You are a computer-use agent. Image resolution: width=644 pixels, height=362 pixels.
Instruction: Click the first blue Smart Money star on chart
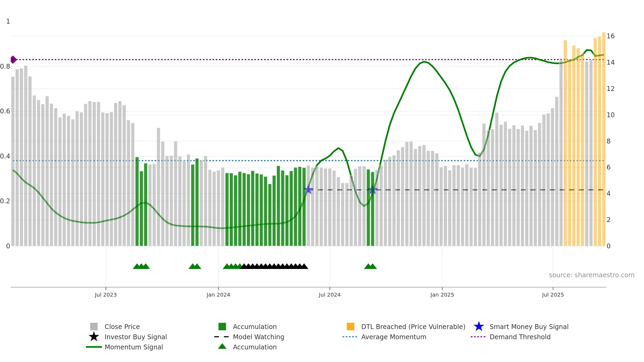[309, 190]
